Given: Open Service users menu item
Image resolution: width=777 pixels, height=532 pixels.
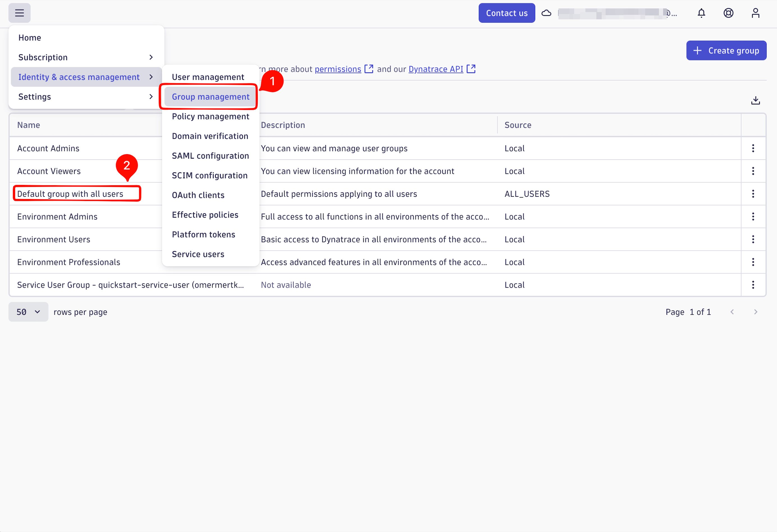Looking at the screenshot, I should coord(211,254).
